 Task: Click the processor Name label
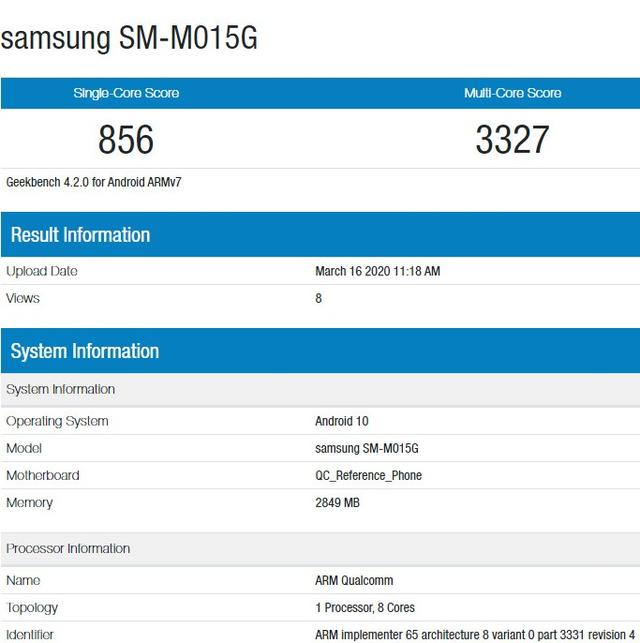[23, 581]
